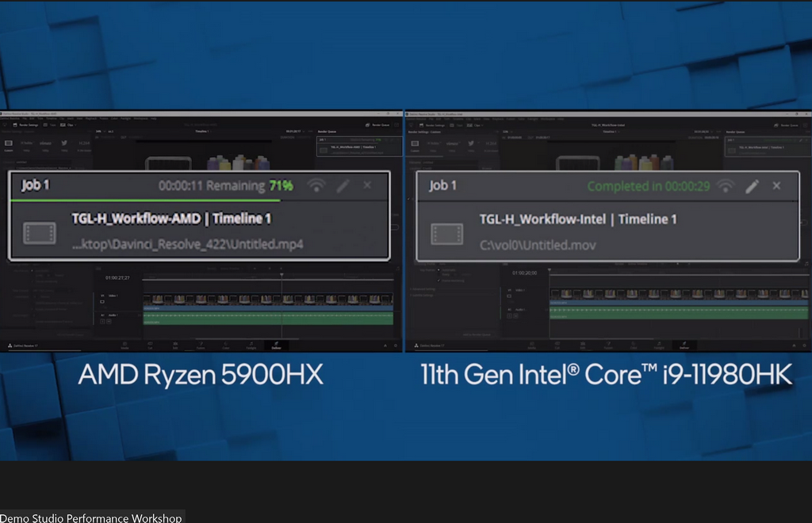Switch to the Fusion page in the AMD window
The height and width of the screenshot is (523, 812).
click(x=201, y=345)
